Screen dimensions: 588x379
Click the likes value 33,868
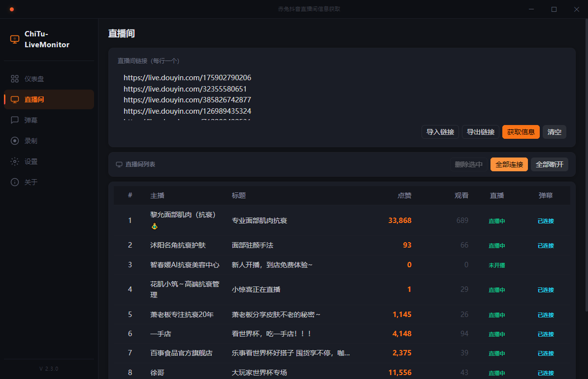click(x=400, y=221)
